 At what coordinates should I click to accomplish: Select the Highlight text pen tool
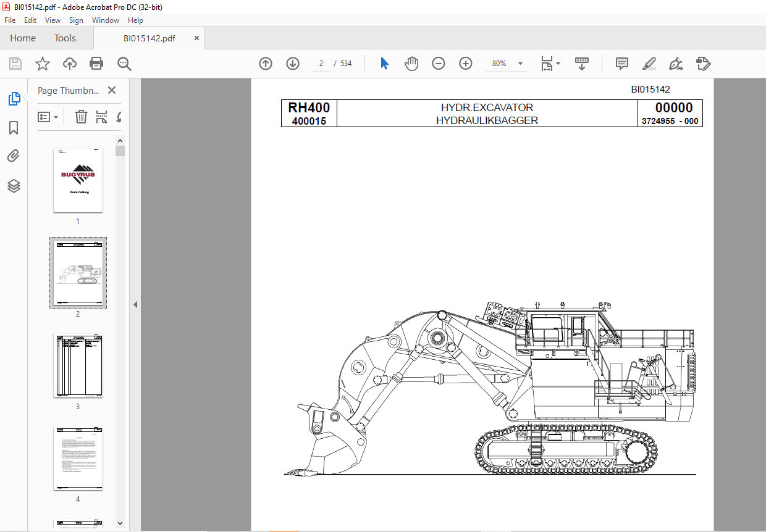pyautogui.click(x=649, y=64)
